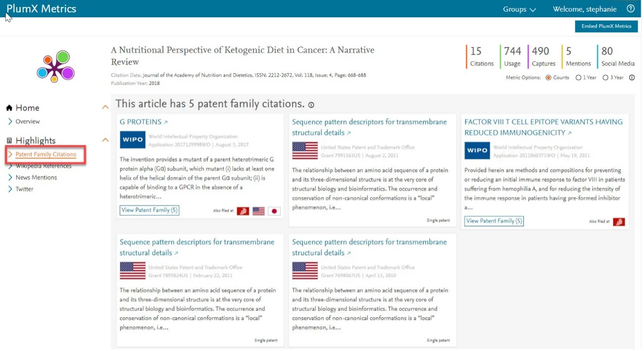
Task: Open the help question mark in the top bar
Action: (631, 8)
